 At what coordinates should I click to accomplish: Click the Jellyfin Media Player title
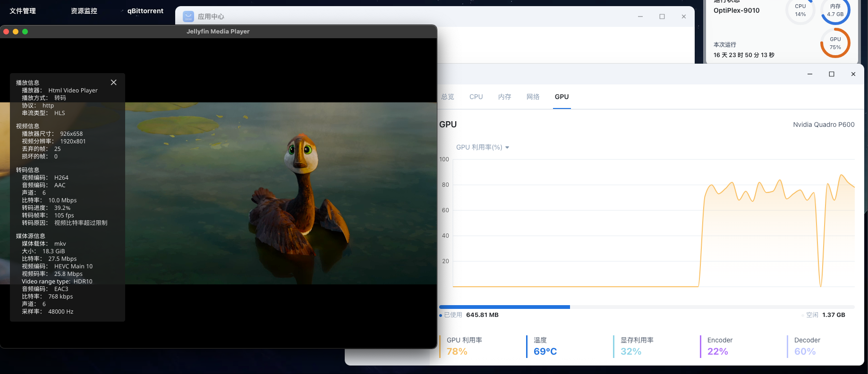click(x=218, y=32)
